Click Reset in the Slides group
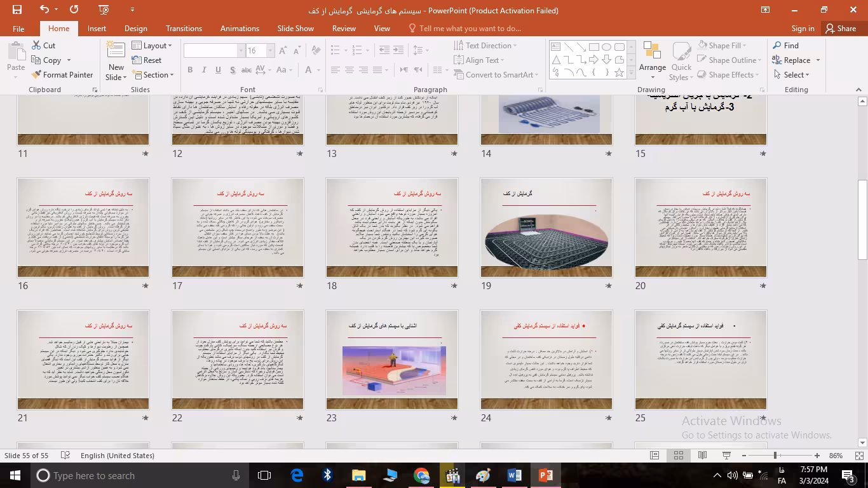Screen dimensions: 868x488 (x=147, y=60)
